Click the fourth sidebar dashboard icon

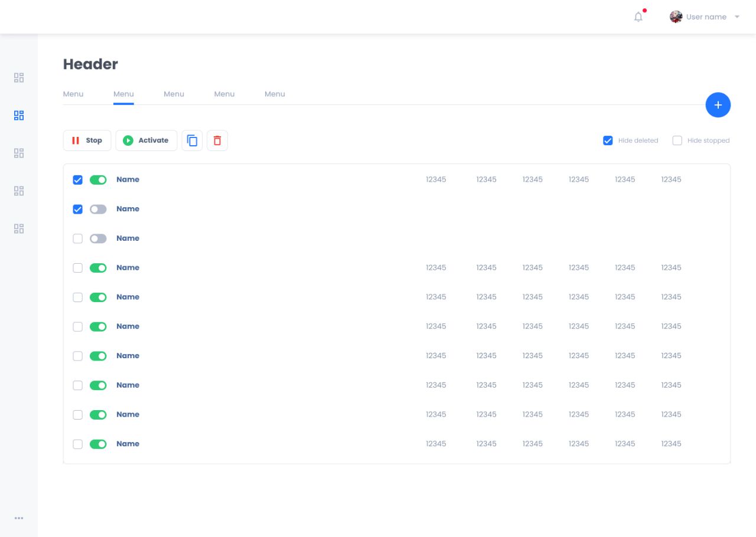[x=19, y=191]
